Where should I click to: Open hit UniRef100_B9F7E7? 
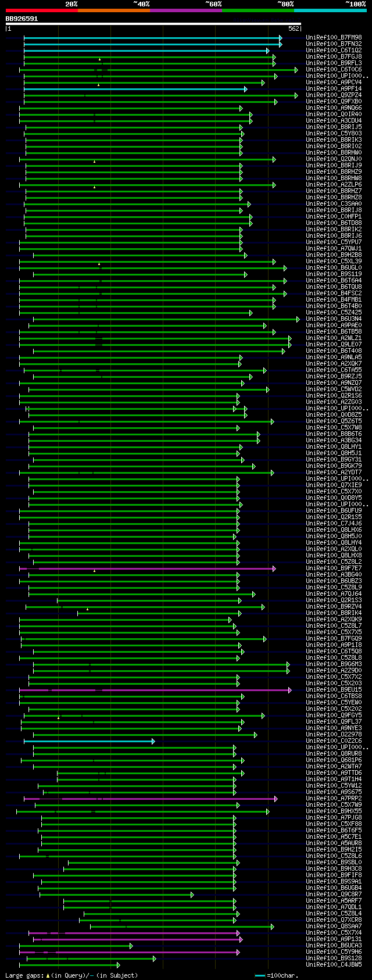(334, 568)
